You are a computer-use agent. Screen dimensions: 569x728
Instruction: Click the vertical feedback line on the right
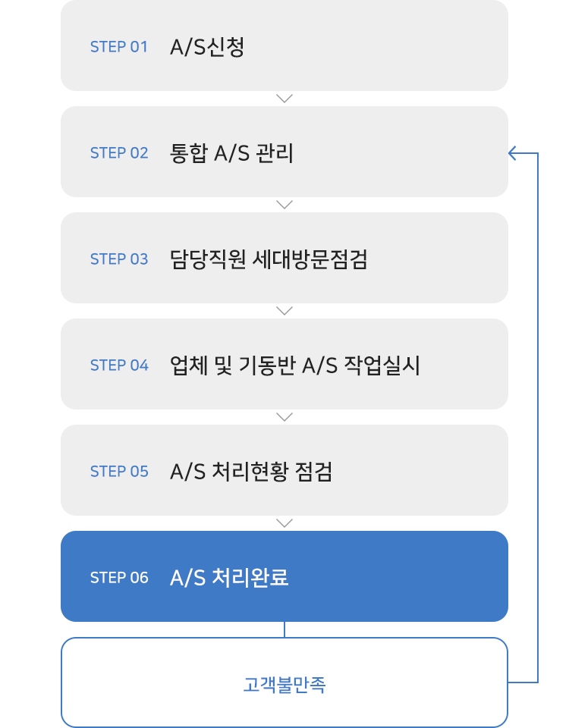click(538, 417)
